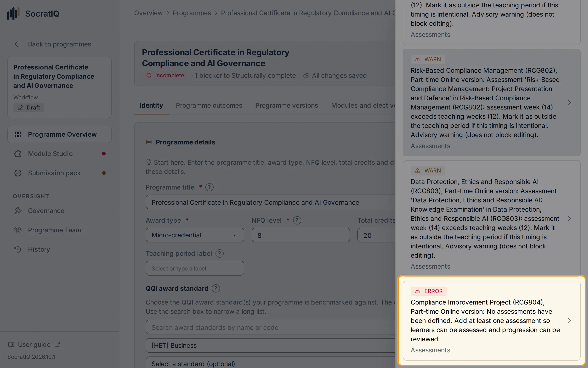Screen dimensions: 588x368
Task: Click the Module Studio red status dot
Action: 104,154
